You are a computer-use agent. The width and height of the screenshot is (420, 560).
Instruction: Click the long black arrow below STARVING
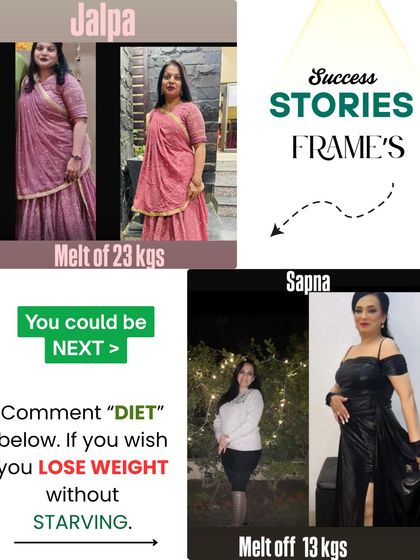coord(86,542)
